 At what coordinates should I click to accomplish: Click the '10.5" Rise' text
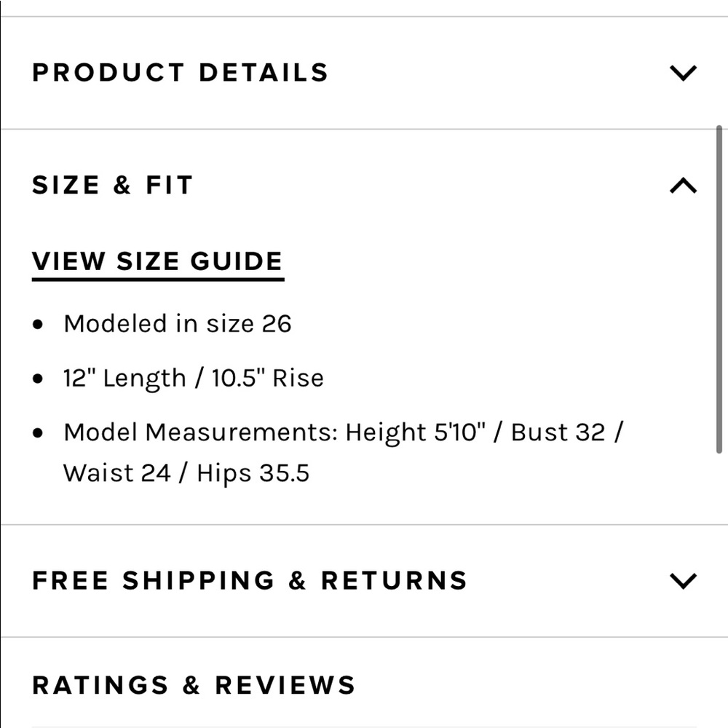click(x=267, y=379)
